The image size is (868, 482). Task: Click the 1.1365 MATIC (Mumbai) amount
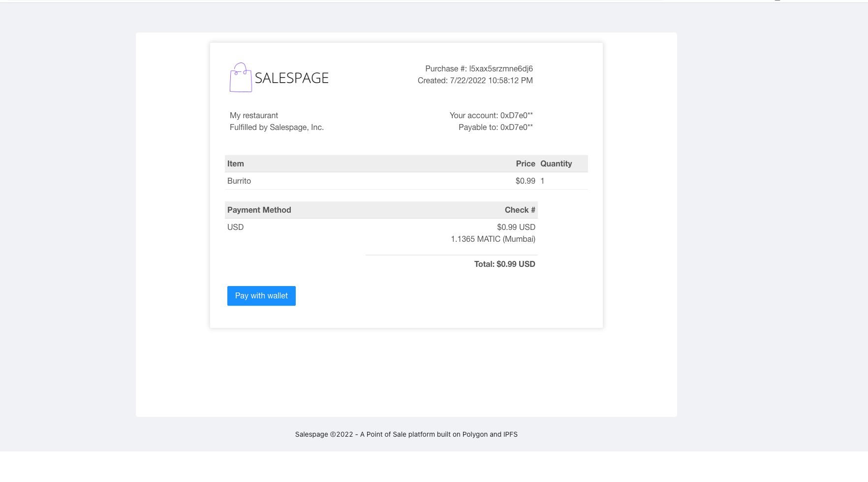pos(493,239)
